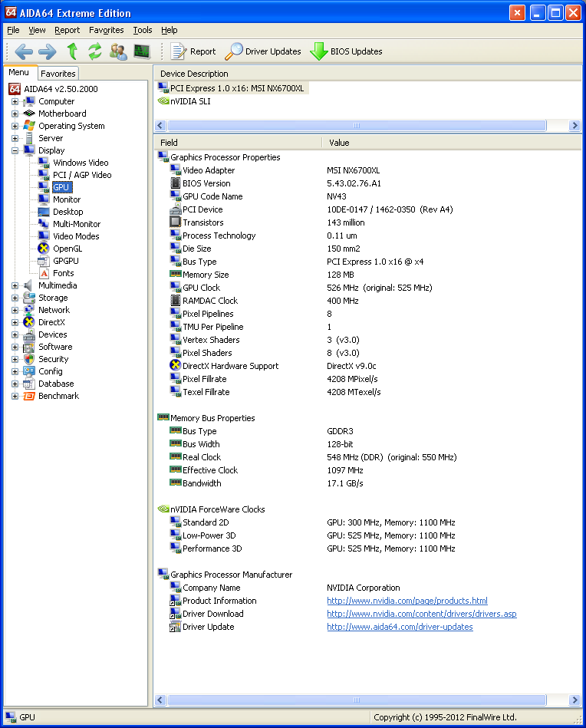Viewport: 586px width, 728px height.
Task: Click the Value column header
Action: (x=451, y=143)
